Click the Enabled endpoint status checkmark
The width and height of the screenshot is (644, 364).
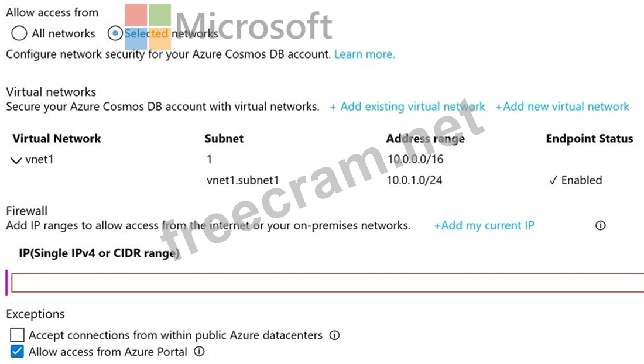point(553,180)
